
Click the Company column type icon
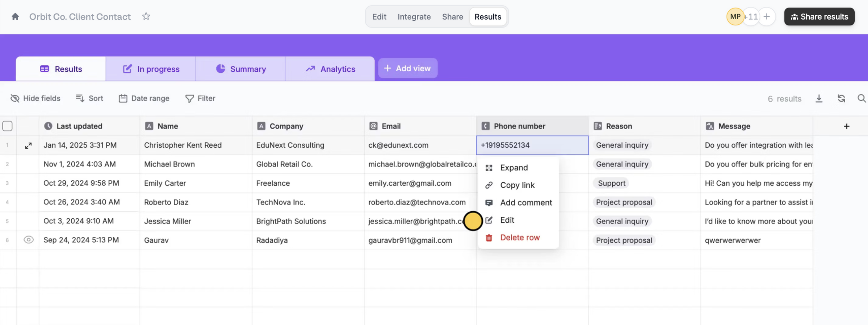(261, 126)
